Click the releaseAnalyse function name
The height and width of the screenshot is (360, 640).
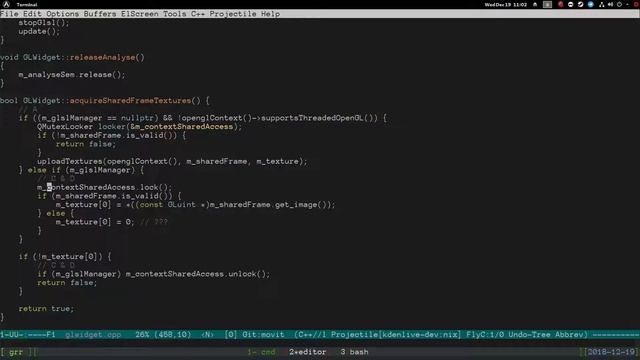tap(102, 58)
